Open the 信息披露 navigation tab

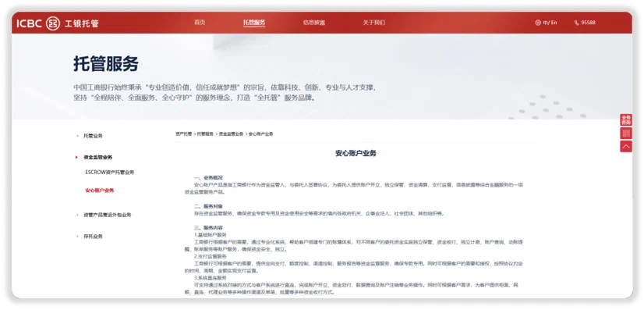pyautogui.click(x=313, y=23)
